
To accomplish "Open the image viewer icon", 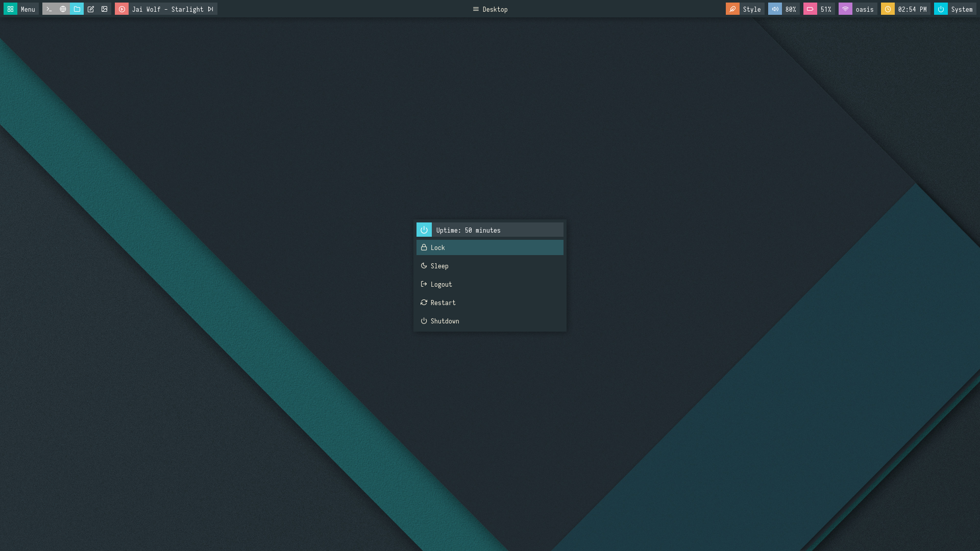I will (105, 9).
